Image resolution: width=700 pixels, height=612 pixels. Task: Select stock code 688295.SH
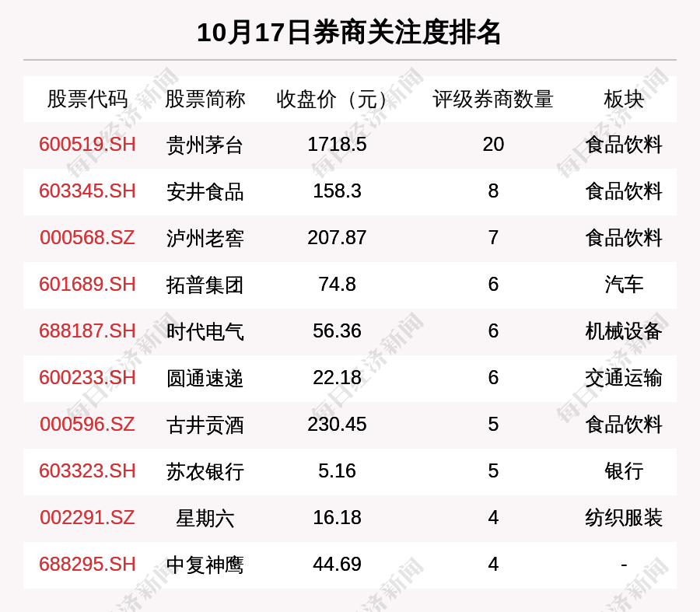(87, 565)
